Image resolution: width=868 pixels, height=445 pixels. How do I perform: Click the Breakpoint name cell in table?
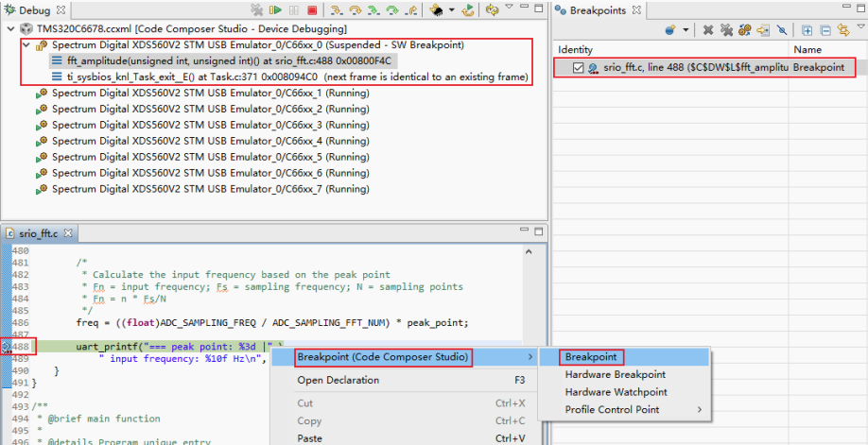[x=818, y=68]
